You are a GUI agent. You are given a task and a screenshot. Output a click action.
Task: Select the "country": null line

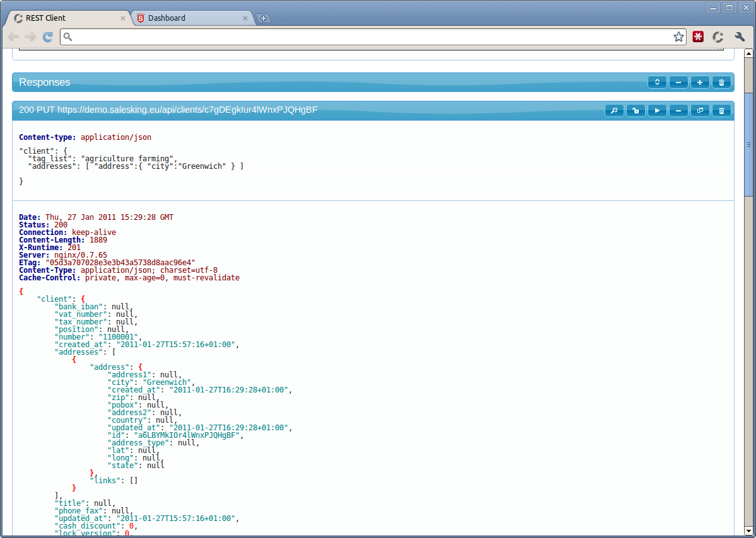pos(142,420)
